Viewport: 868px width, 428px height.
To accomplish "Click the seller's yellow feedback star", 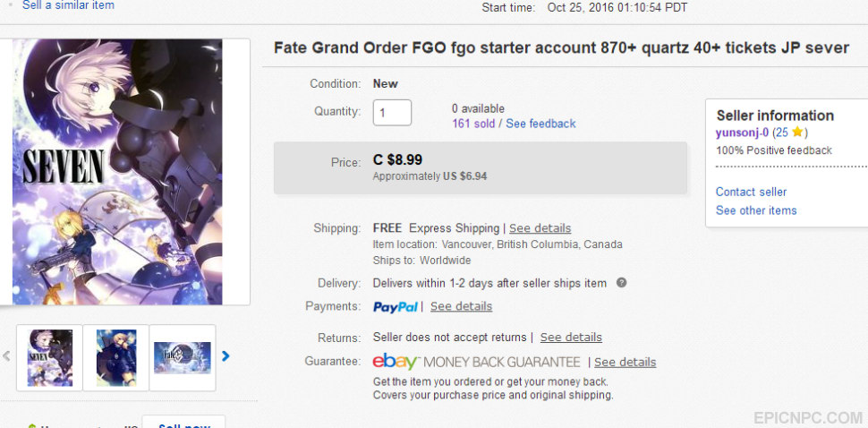I will tap(797, 133).
